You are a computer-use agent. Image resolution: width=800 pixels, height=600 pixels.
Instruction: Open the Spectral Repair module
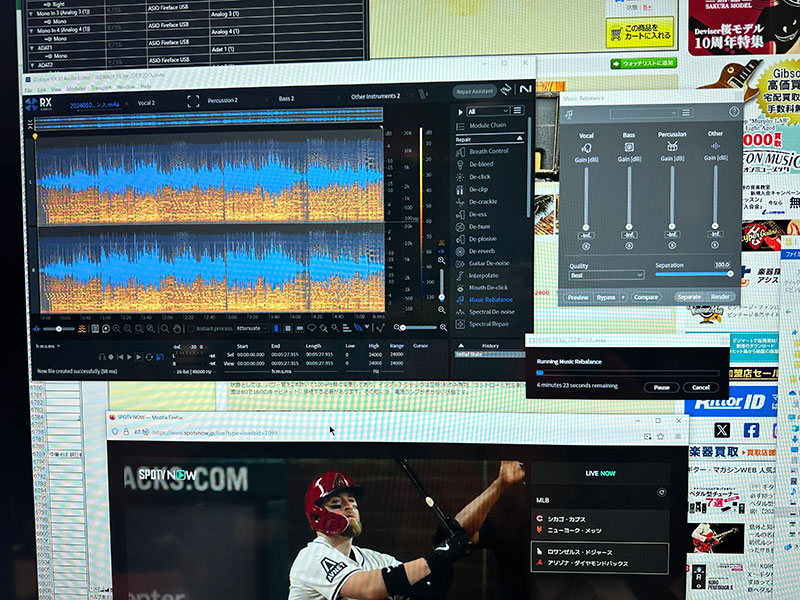point(483,324)
